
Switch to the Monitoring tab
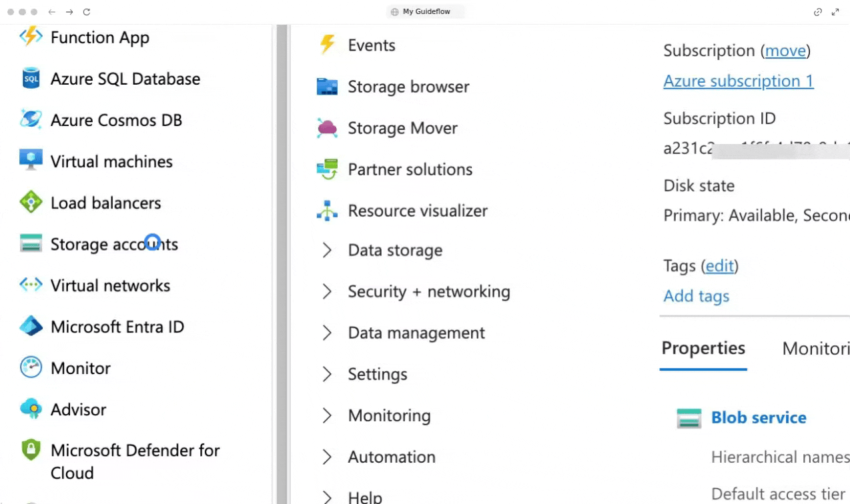pyautogui.click(x=816, y=349)
